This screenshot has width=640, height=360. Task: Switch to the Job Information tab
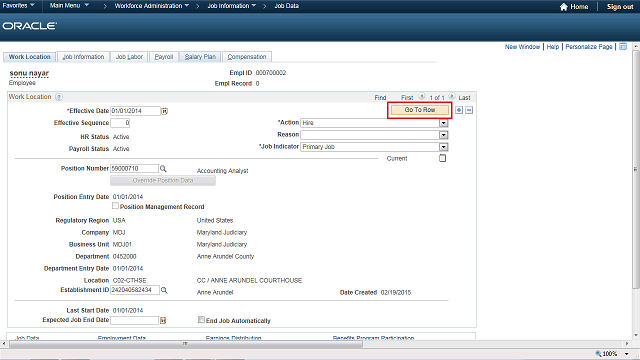coord(83,57)
